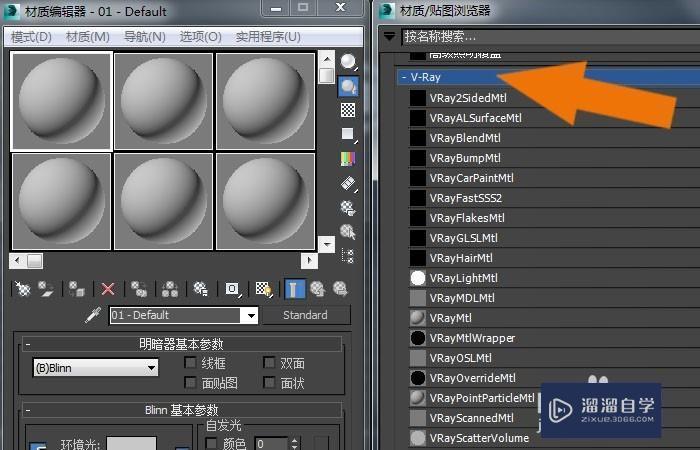Click Assign Material to Selection icon

click(76, 289)
